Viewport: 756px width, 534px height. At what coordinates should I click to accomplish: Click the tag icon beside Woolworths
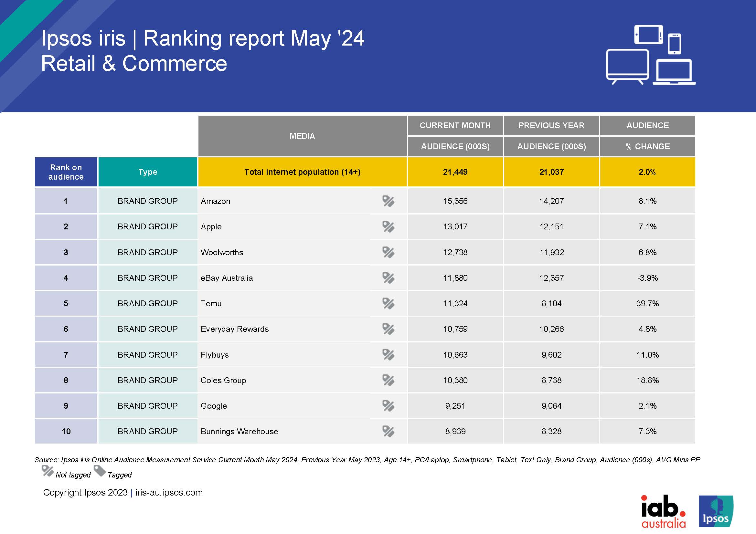(388, 252)
